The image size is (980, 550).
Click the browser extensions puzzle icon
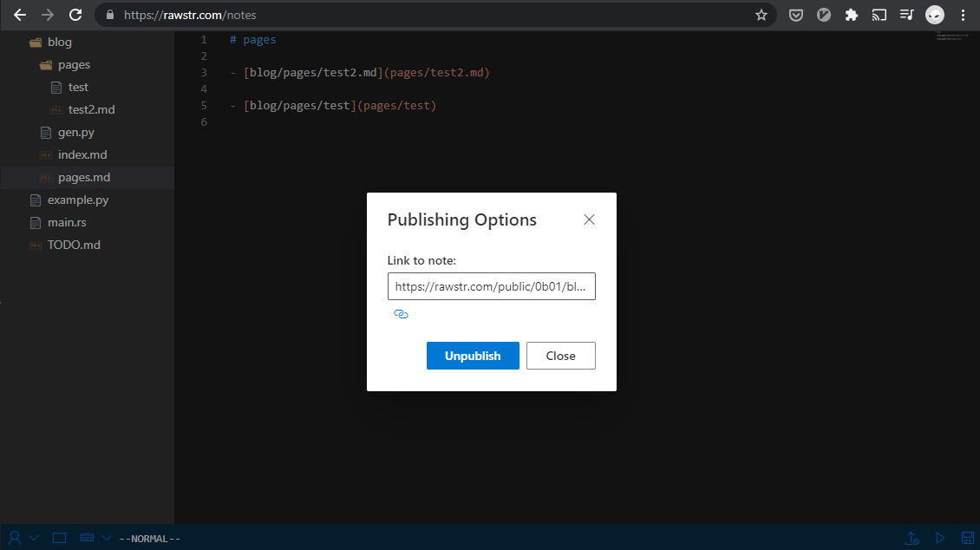pyautogui.click(x=851, y=15)
